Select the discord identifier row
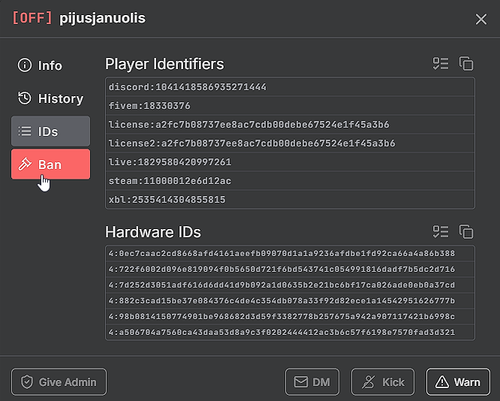Screen dimensions: 500x401 click(290, 87)
